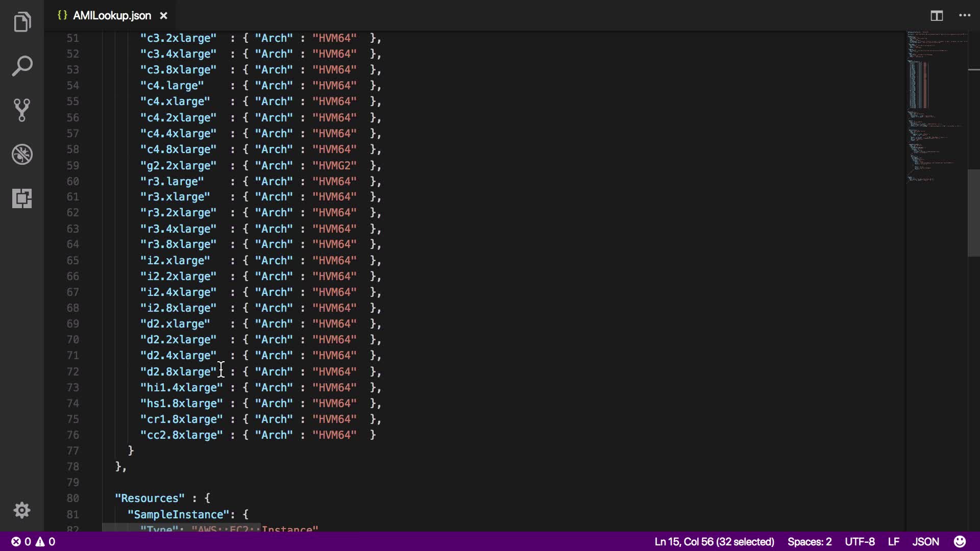Viewport: 980px width, 551px height.
Task: Click the Split Editor icon
Action: [937, 16]
